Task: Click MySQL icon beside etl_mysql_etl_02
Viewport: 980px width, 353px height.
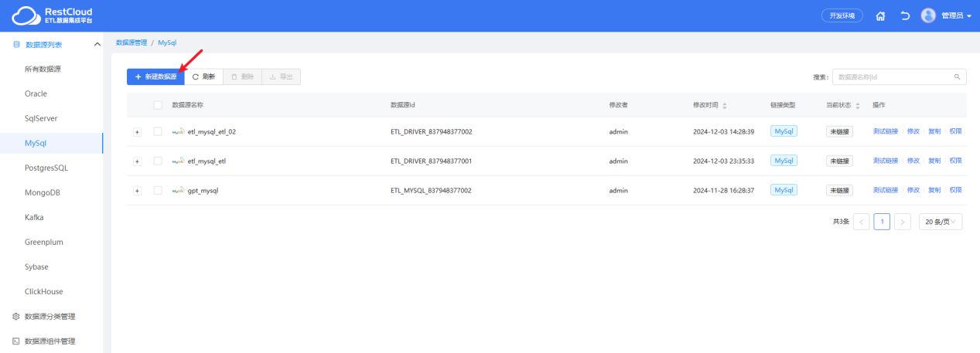Action: pyautogui.click(x=178, y=131)
